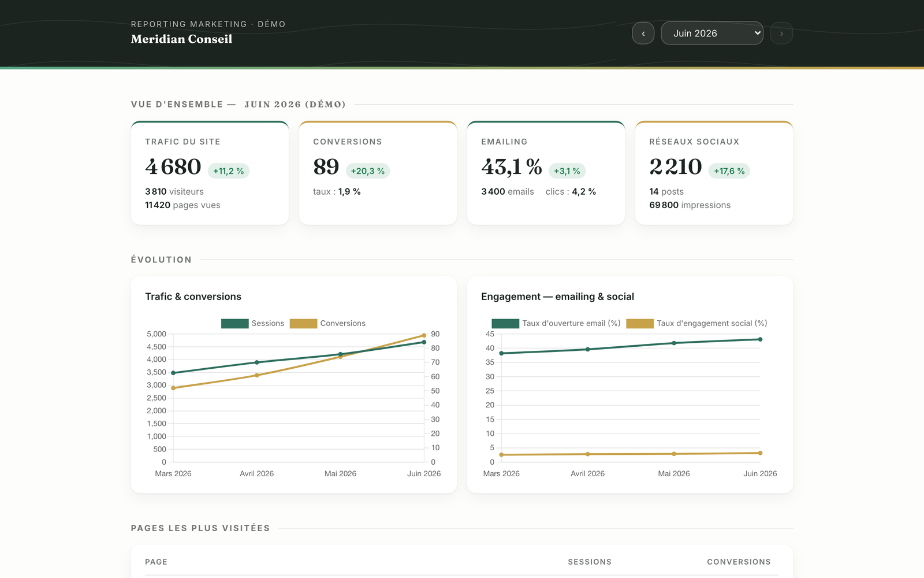Click Mai 2026 email open rate point

coord(674,343)
